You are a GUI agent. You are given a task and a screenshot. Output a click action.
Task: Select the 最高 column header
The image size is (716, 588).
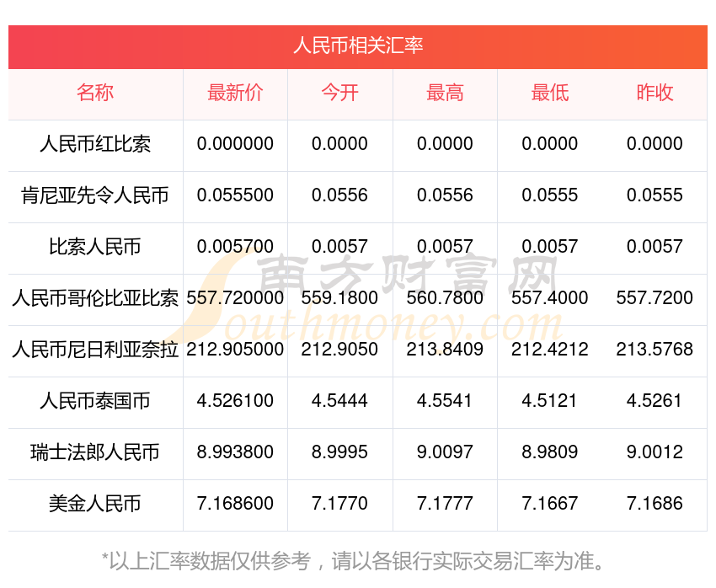[445, 93]
